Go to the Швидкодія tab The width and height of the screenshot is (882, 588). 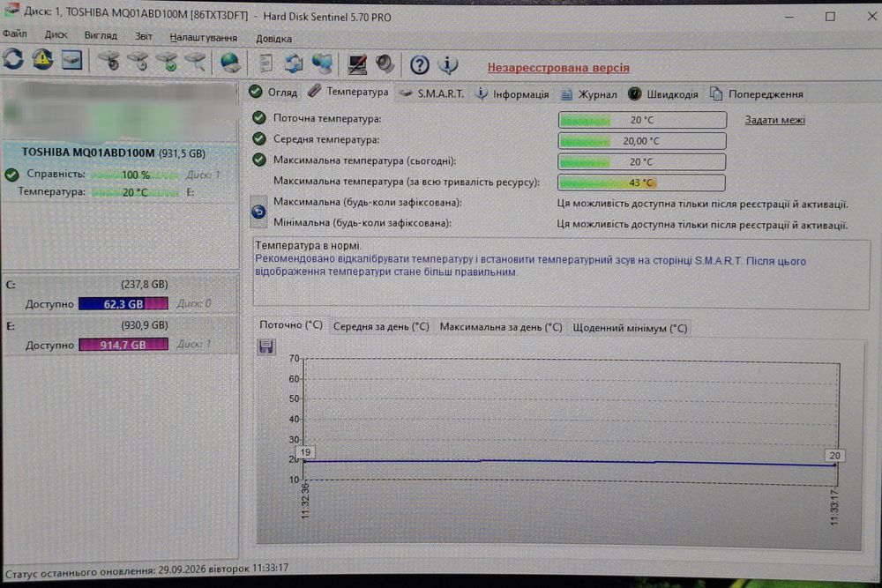pos(663,94)
